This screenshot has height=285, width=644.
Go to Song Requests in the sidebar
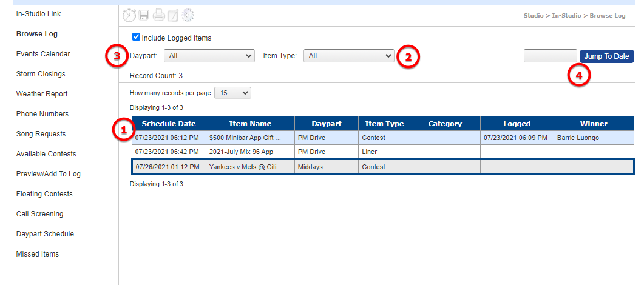click(x=41, y=134)
